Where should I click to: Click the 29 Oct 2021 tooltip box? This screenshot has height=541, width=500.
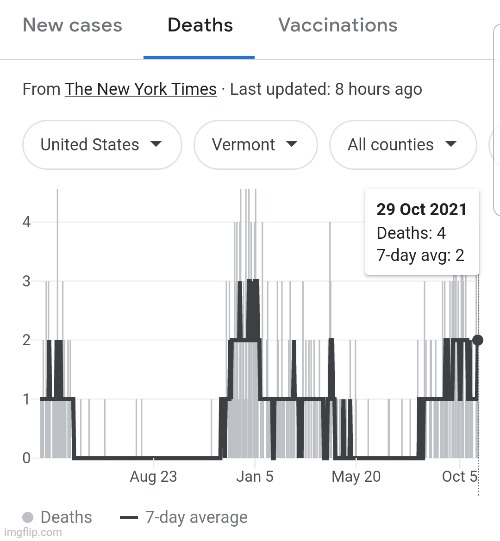pyautogui.click(x=422, y=232)
